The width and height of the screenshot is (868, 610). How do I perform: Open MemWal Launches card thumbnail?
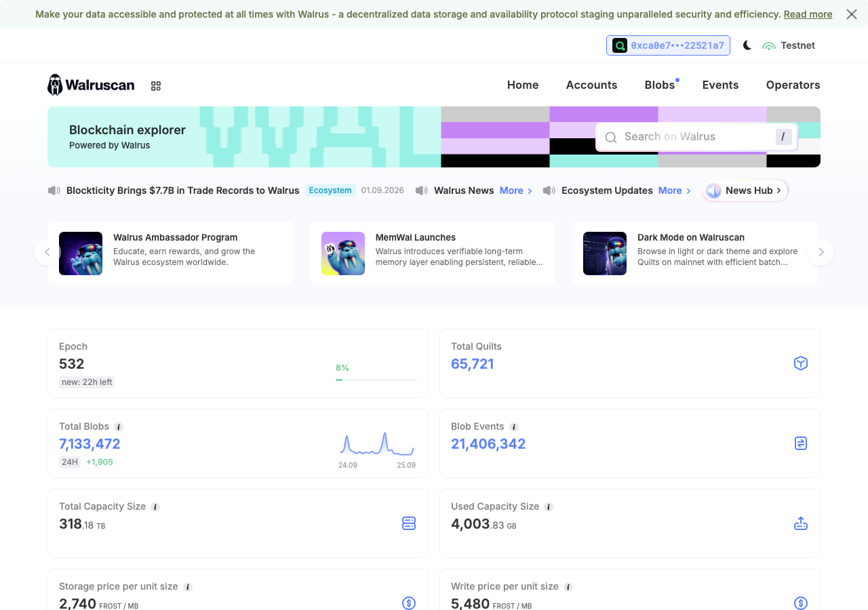click(343, 253)
